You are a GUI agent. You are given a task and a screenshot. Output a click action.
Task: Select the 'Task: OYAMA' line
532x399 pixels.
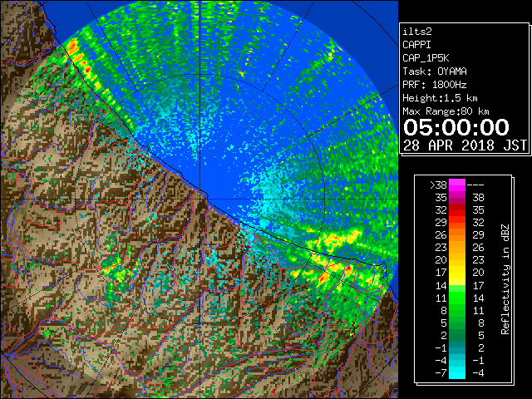point(435,71)
